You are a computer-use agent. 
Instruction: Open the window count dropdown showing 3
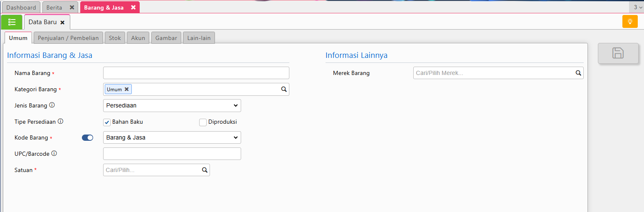click(638, 7)
